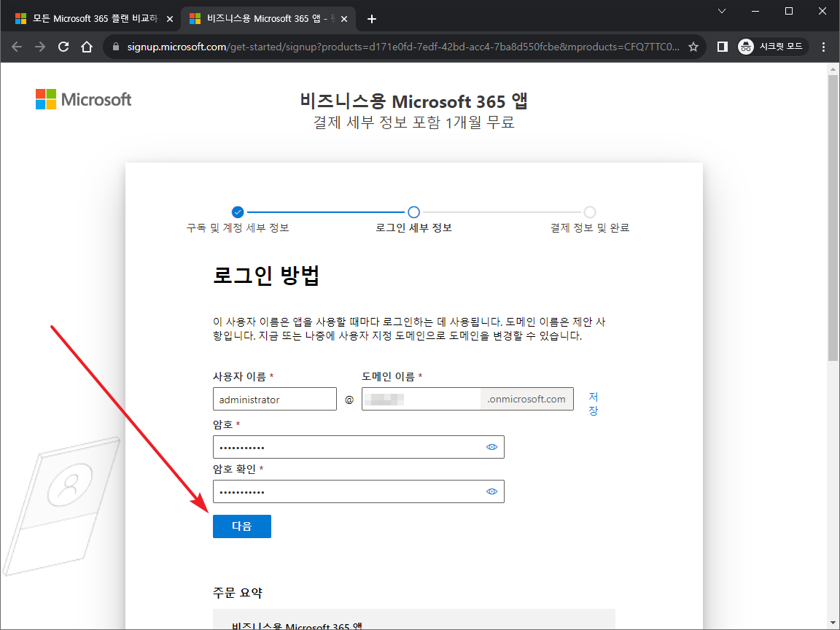Open the 시크릿 모드 incognito indicator
The height and width of the screenshot is (630, 840).
tap(771, 47)
